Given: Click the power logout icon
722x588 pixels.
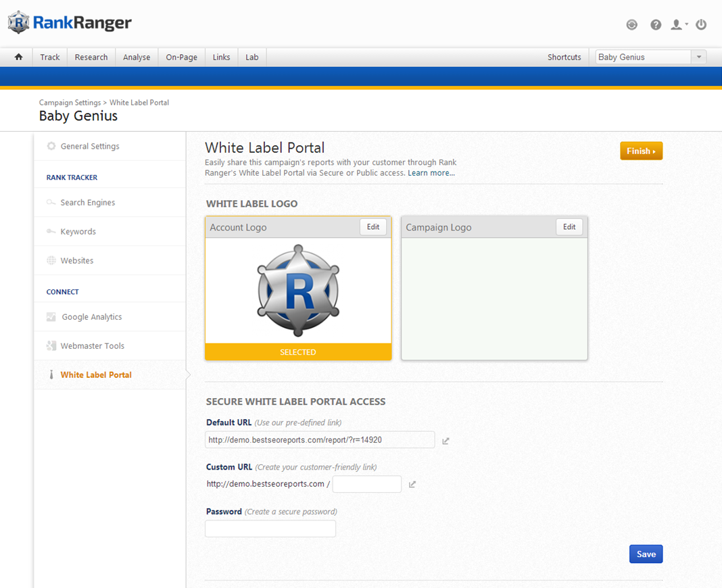Looking at the screenshot, I should [701, 24].
